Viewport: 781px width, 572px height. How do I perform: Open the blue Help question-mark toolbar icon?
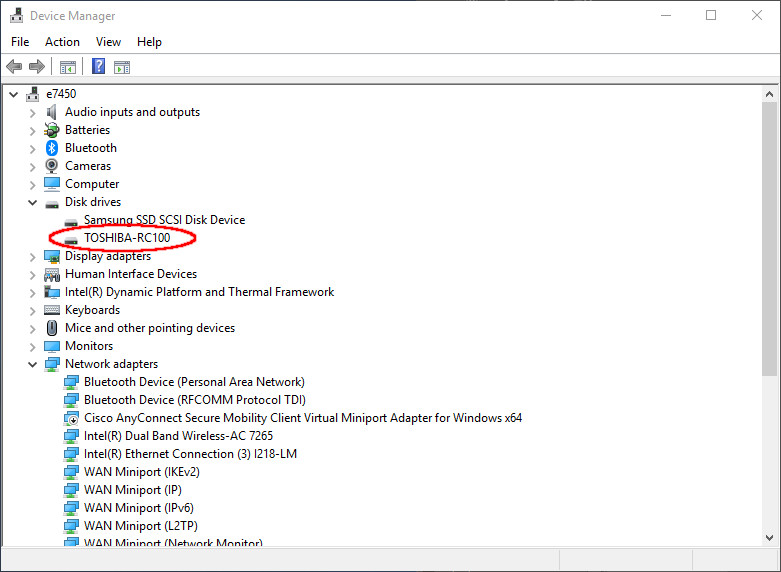click(99, 66)
